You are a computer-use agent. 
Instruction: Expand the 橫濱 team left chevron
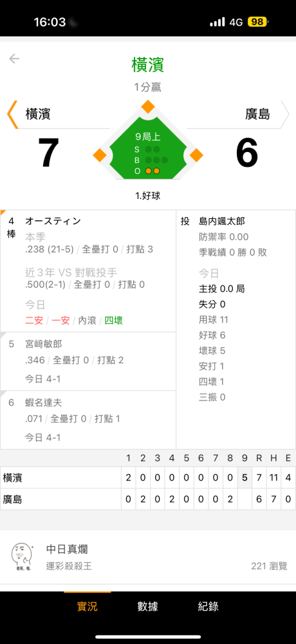point(12,114)
